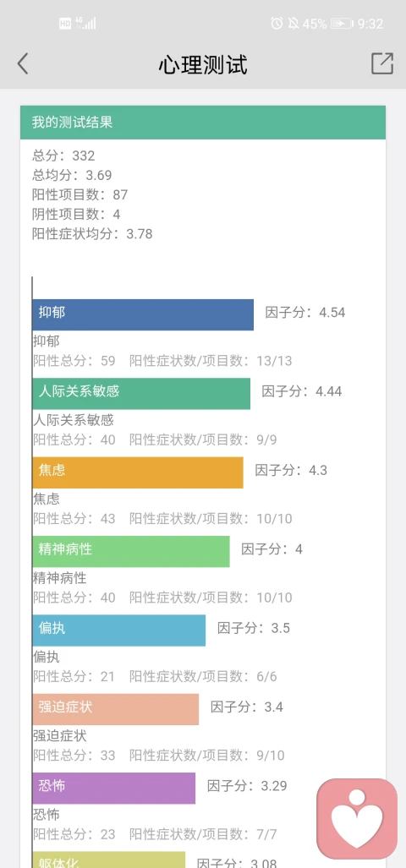Select the salmon 强迫症状 bar
This screenshot has width=406, height=868.
tap(116, 709)
